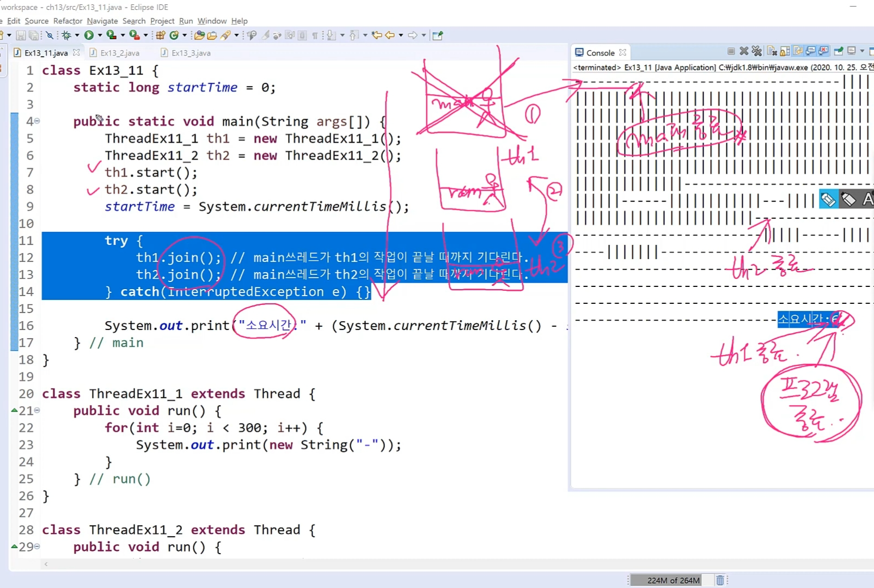
Task: Click the Pin Console icon
Action: 839,51
